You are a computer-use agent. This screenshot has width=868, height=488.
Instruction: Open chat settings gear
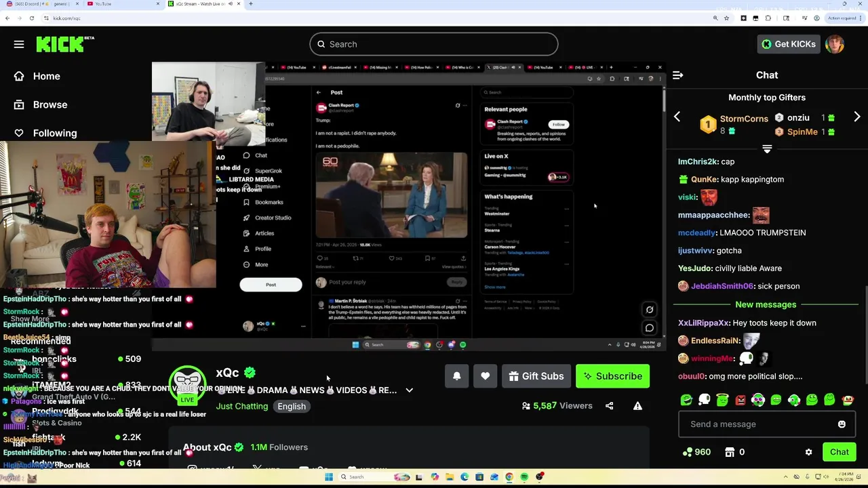pyautogui.click(x=808, y=452)
